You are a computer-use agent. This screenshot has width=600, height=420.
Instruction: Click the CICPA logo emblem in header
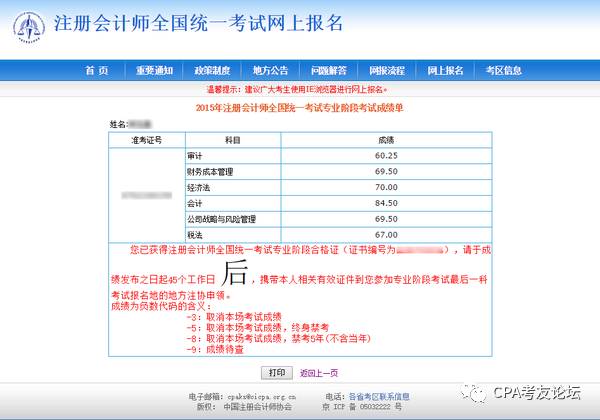27,27
